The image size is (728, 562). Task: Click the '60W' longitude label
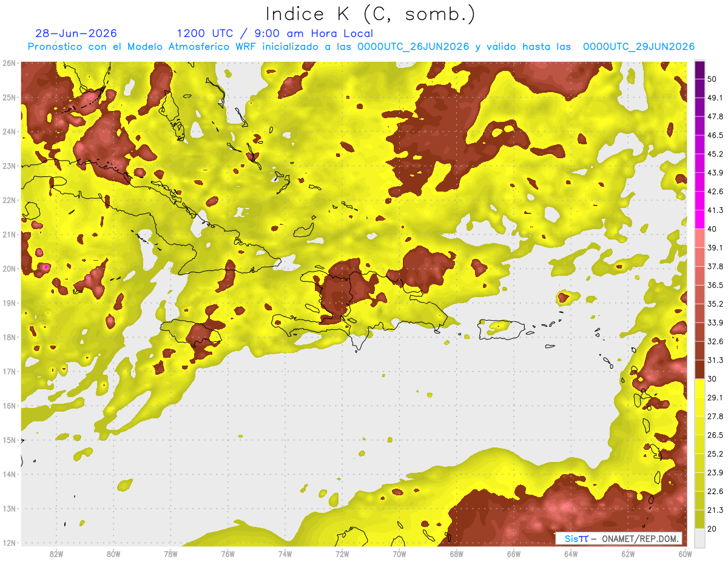pyautogui.click(x=685, y=554)
